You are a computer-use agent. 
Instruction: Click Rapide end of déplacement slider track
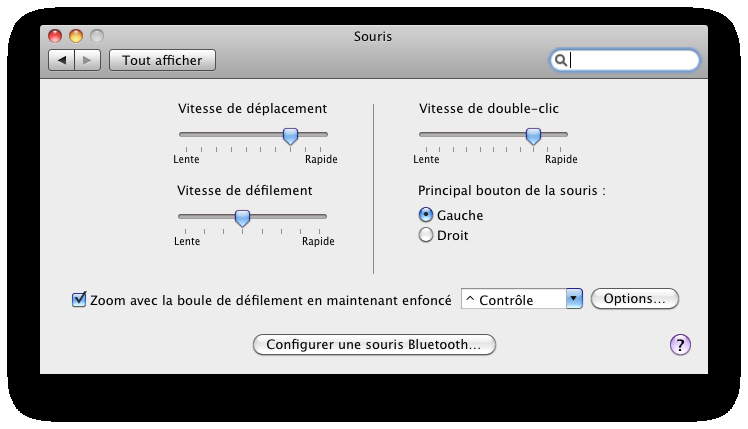pyautogui.click(x=321, y=135)
